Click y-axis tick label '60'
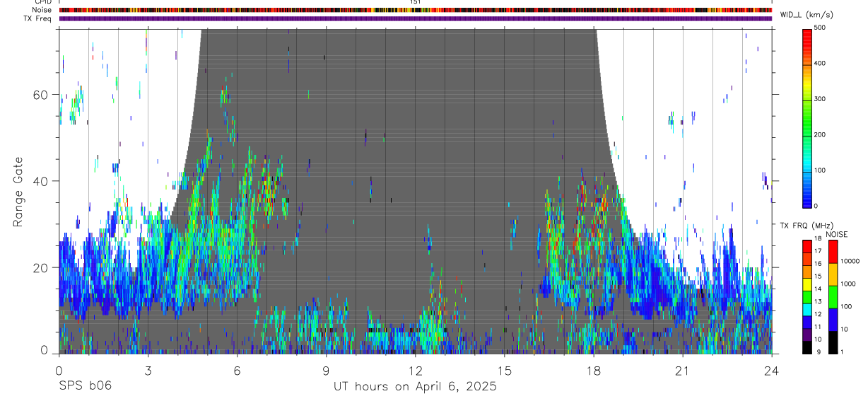The height and width of the screenshot is (401, 868). [x=41, y=95]
